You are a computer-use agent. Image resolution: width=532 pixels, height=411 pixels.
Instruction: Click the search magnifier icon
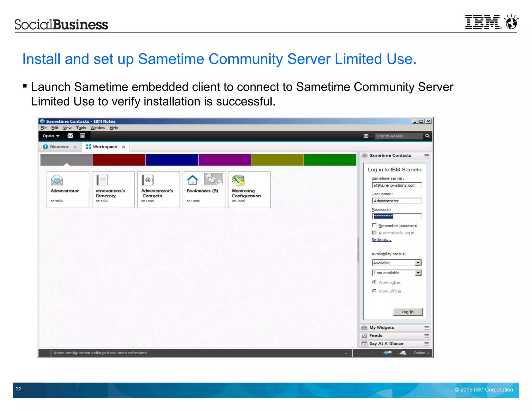pos(427,136)
